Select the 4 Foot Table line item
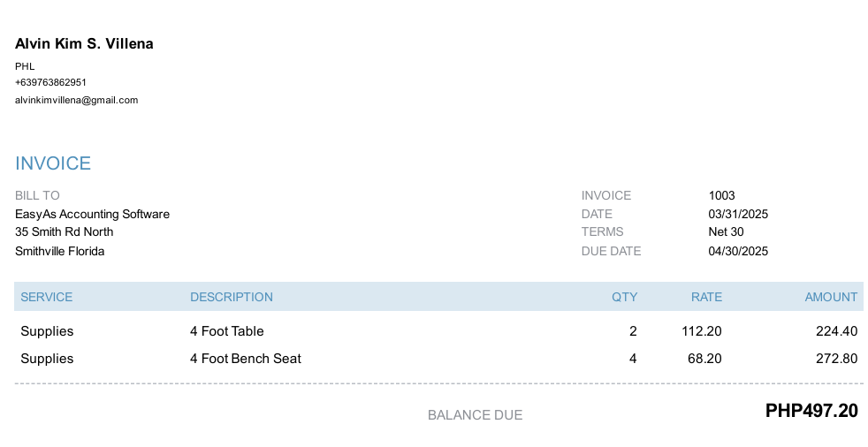 coord(227,331)
